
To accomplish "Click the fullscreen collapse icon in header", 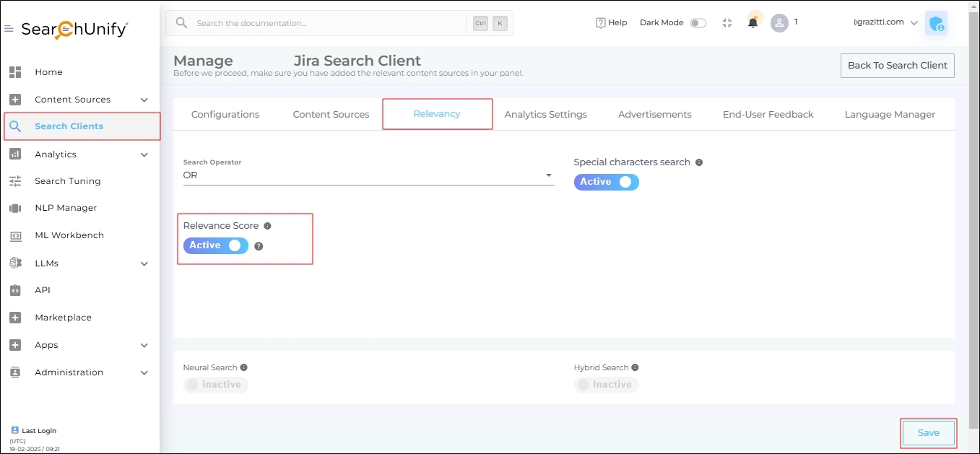I will pyautogui.click(x=727, y=23).
